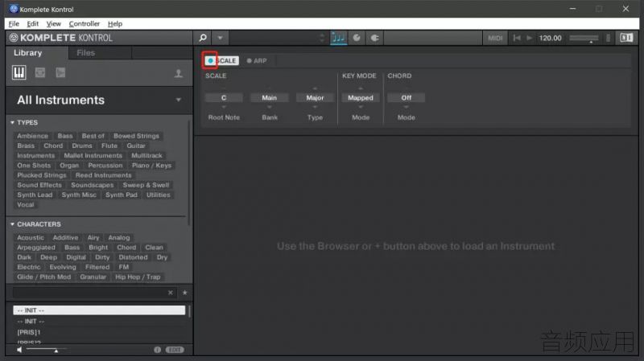The width and height of the screenshot is (644, 361).
Task: Select the One-shots browser icon
Action: (x=60, y=72)
